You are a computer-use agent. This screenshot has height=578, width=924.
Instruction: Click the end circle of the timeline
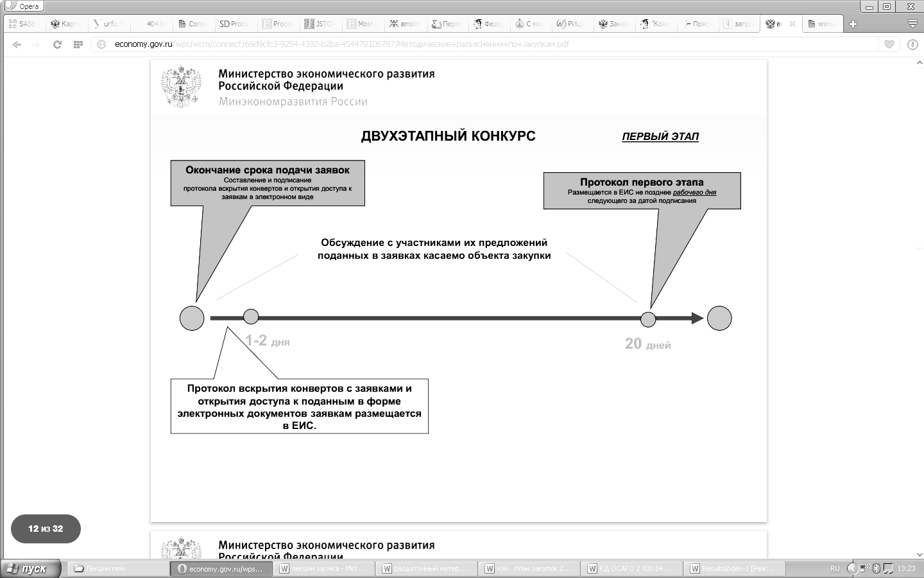click(719, 318)
